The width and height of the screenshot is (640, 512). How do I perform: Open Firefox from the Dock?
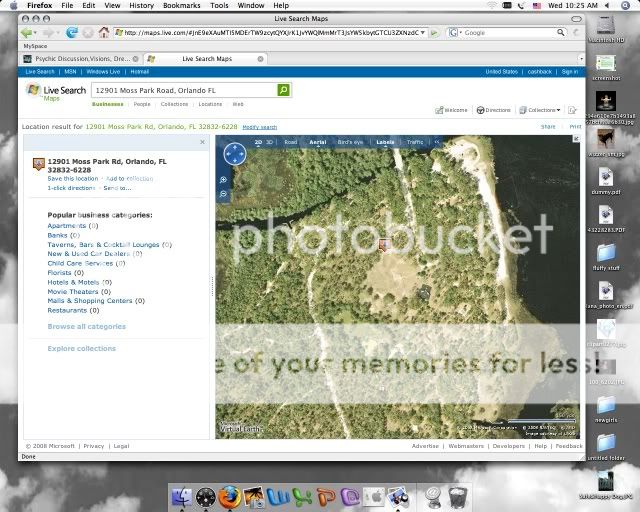[230, 495]
